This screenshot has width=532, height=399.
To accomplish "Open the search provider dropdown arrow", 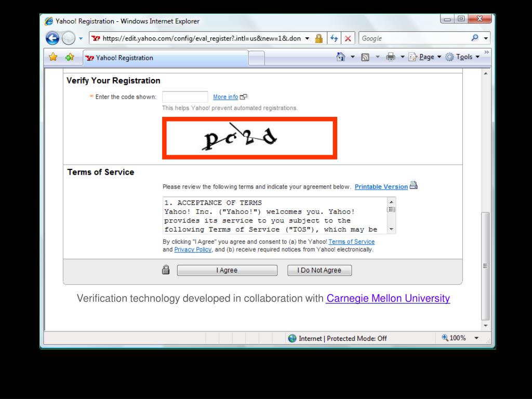I will 486,38.
